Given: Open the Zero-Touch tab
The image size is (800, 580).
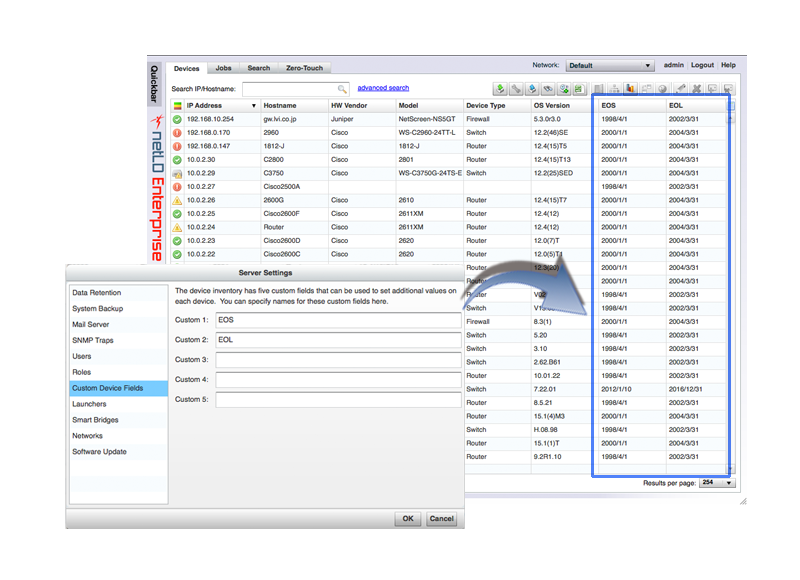Looking at the screenshot, I should [x=304, y=68].
